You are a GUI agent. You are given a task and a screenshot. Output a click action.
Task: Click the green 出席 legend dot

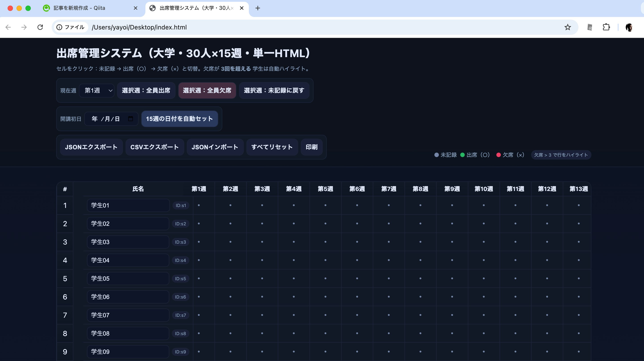462,155
